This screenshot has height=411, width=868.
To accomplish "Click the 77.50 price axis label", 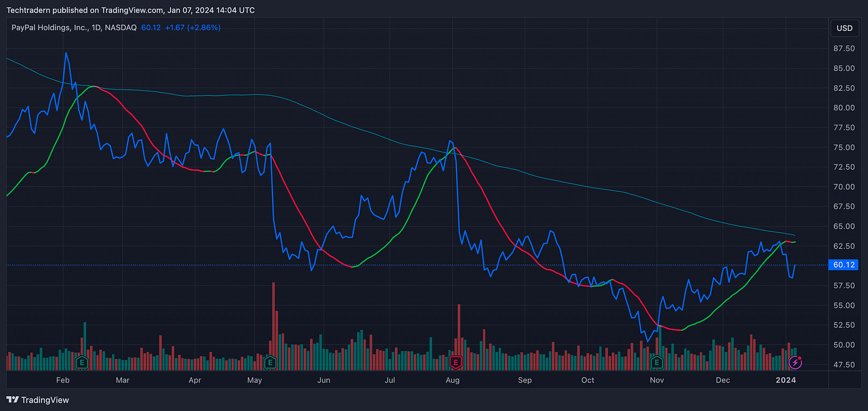I will [844, 128].
